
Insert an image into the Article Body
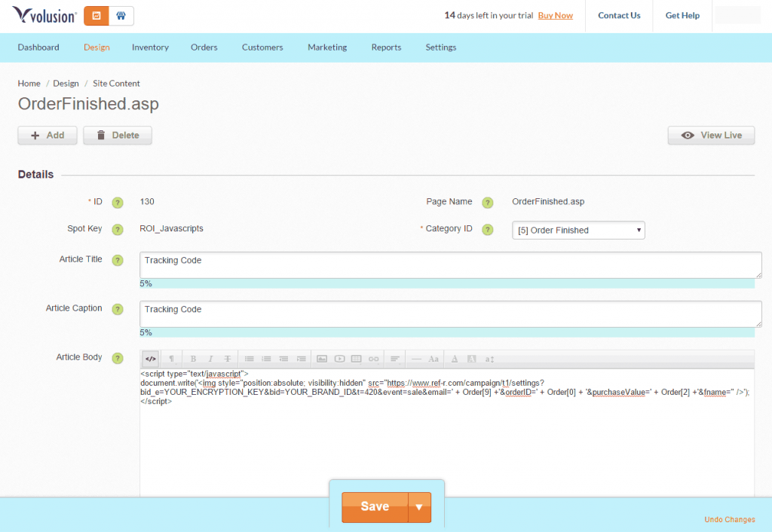coord(324,359)
